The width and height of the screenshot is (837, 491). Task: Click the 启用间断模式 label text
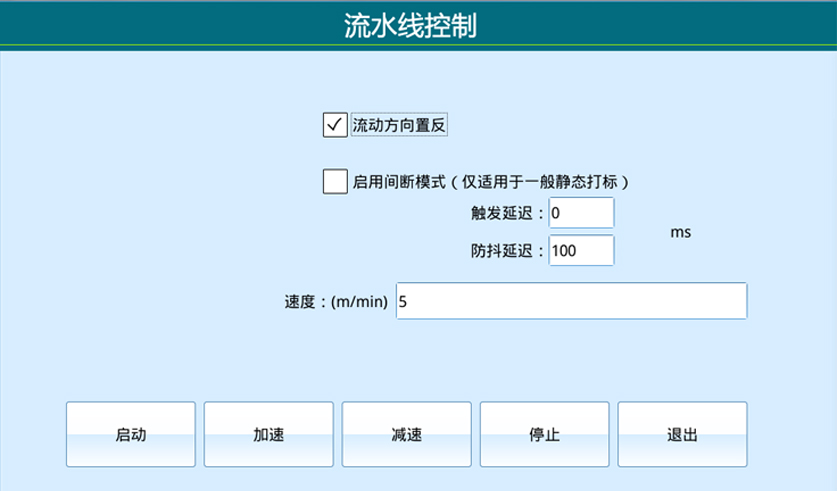click(x=396, y=182)
